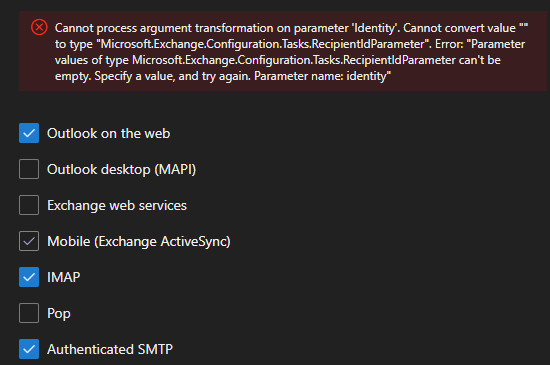Image resolution: width=550 pixels, height=365 pixels.
Task: Select the 'Exchange web services' label
Action: pos(117,205)
